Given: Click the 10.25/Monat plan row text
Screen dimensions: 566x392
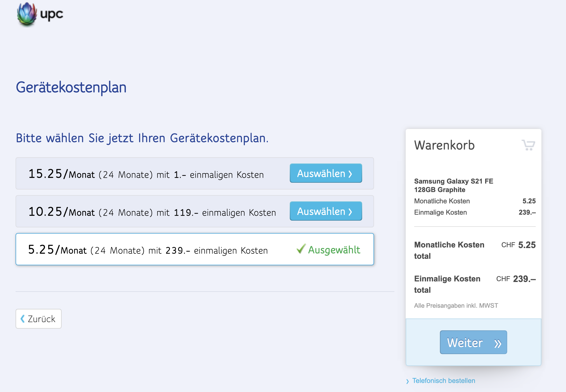Looking at the screenshot, I should (152, 212).
